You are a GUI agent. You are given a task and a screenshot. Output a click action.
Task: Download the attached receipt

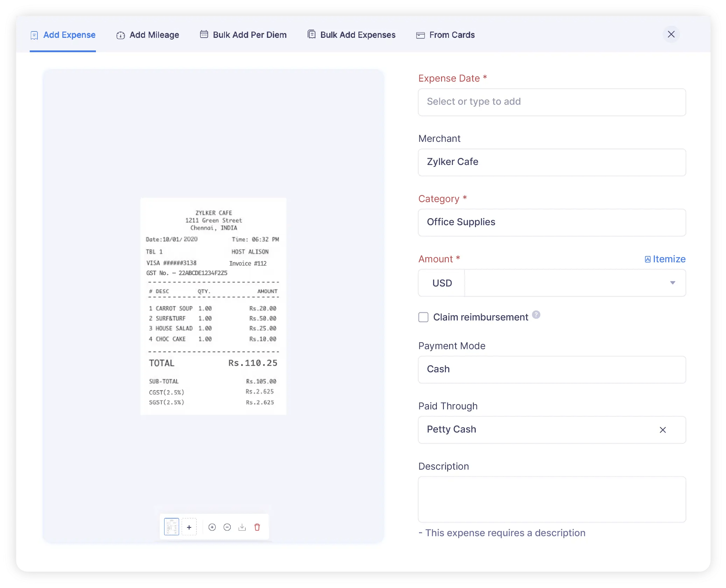(242, 527)
